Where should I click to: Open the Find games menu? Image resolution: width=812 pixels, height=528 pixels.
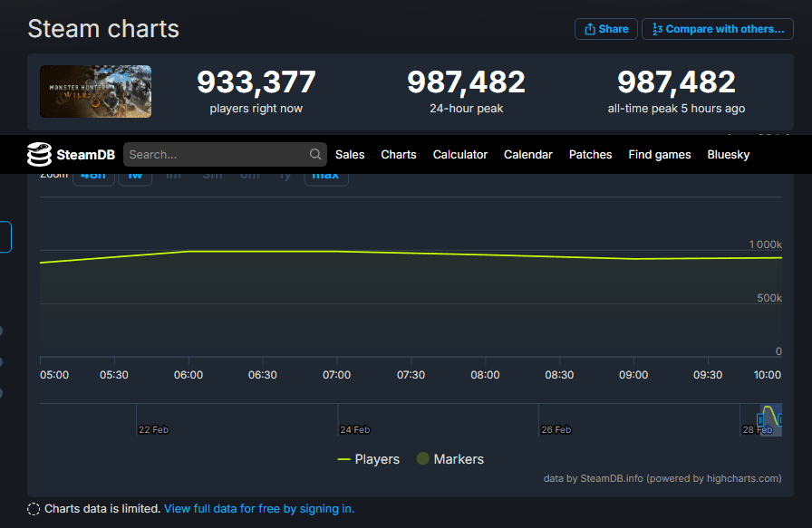pos(659,154)
